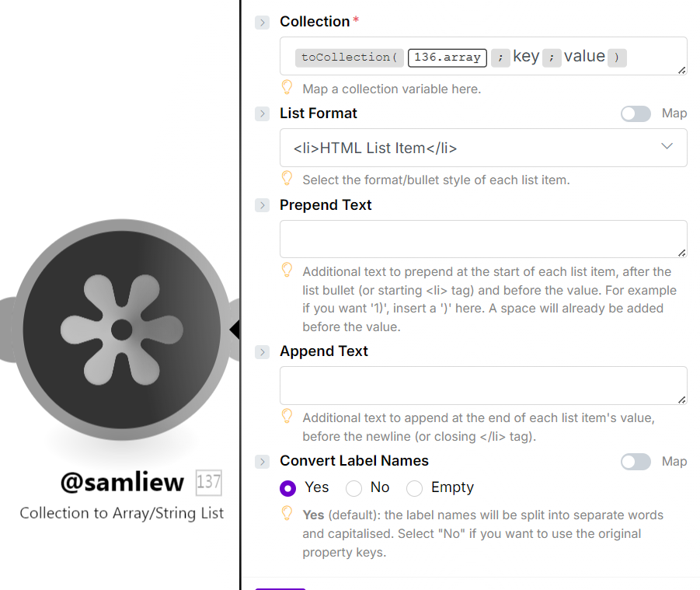Click the toCollection( function token
700x590 pixels.
tap(349, 57)
